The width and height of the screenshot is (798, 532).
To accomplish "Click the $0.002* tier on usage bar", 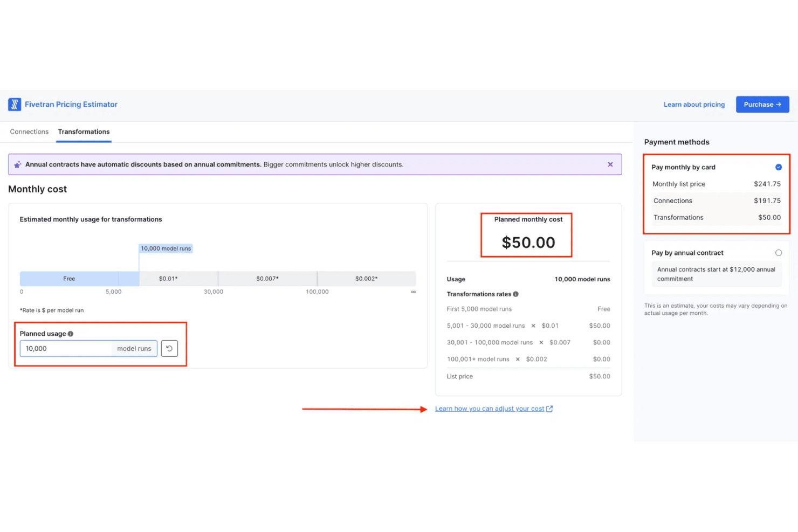I will tap(367, 279).
